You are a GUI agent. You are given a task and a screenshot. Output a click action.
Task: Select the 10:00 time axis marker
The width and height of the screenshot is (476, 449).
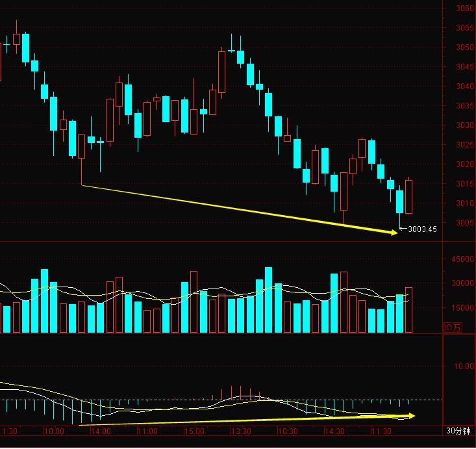coord(53,431)
